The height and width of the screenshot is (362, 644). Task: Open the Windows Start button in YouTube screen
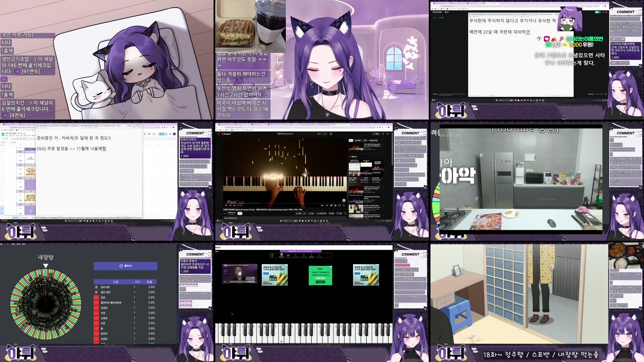tap(281, 221)
